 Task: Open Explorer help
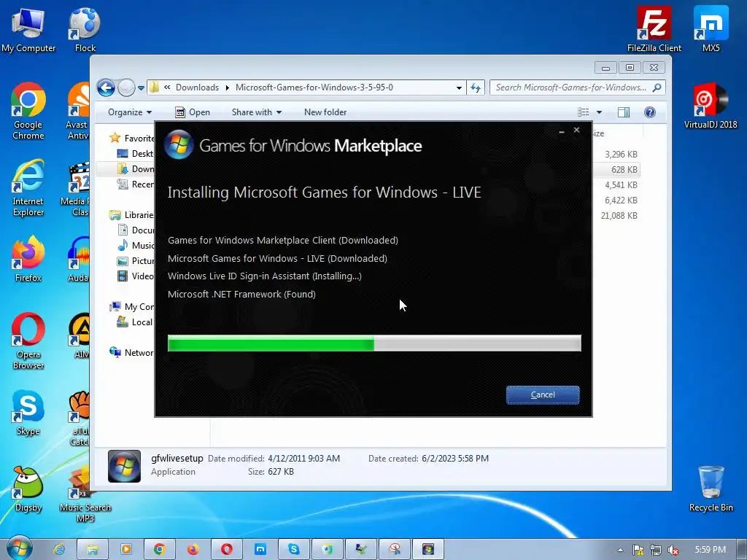point(649,112)
